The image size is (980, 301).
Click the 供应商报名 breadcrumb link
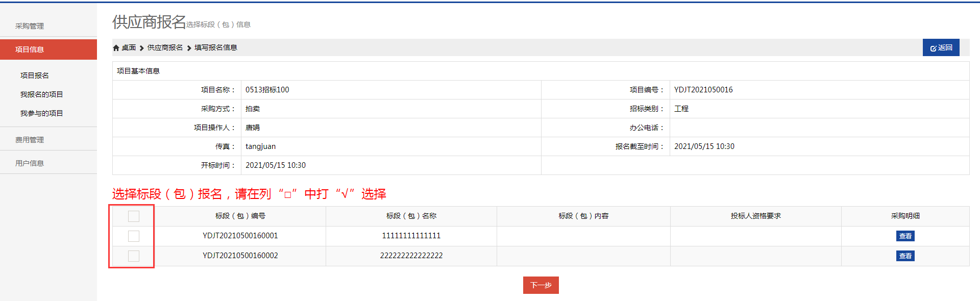[165, 48]
